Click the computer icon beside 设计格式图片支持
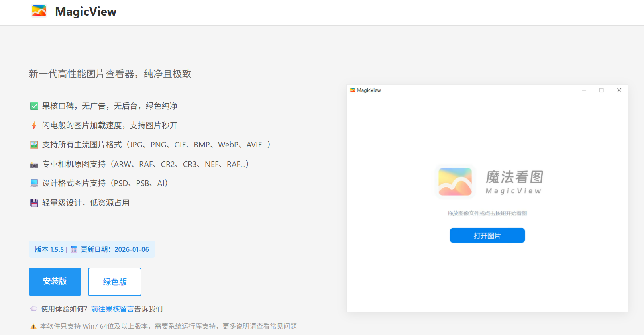Viewport: 644px width, 335px height. [34, 183]
